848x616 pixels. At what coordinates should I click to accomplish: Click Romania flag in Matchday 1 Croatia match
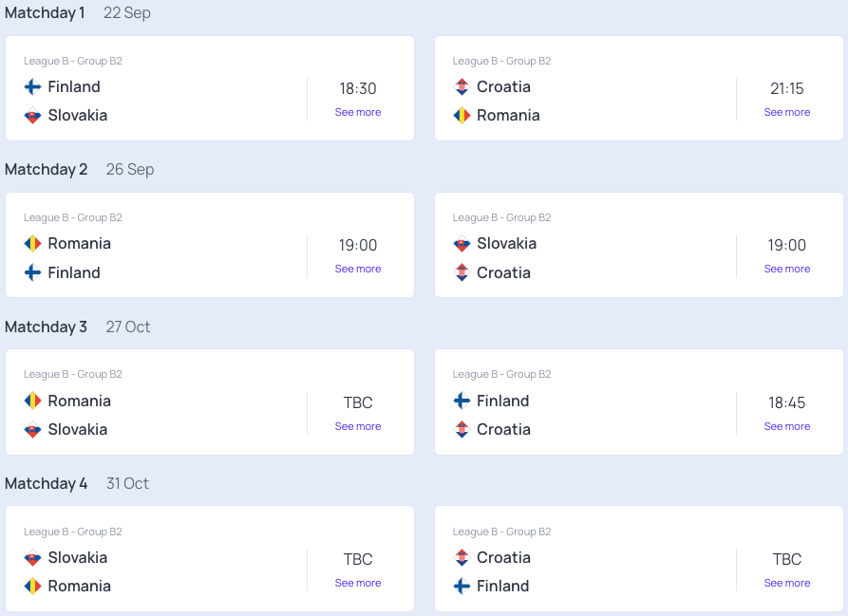(462, 116)
